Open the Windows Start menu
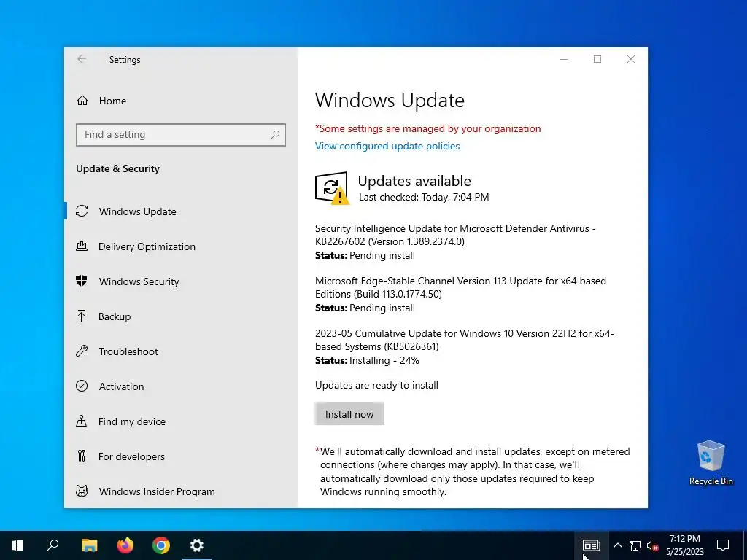Image resolution: width=747 pixels, height=560 pixels. point(18,545)
